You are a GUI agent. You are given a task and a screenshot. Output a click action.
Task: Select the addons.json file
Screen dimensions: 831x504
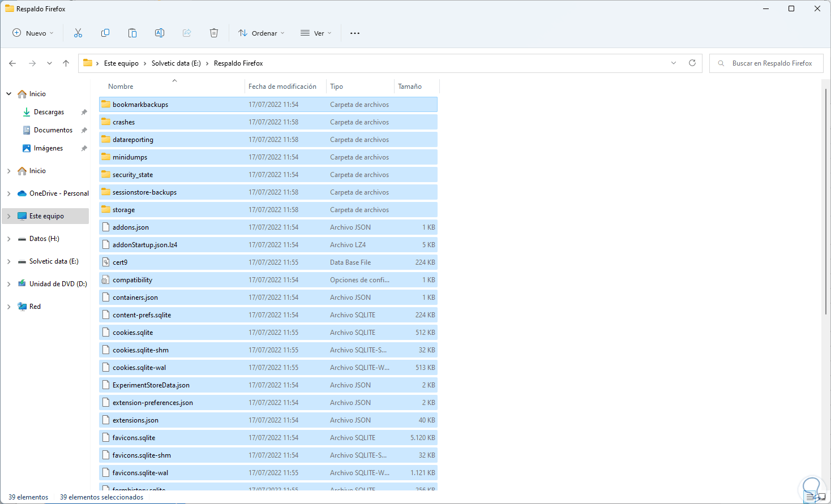(268, 227)
